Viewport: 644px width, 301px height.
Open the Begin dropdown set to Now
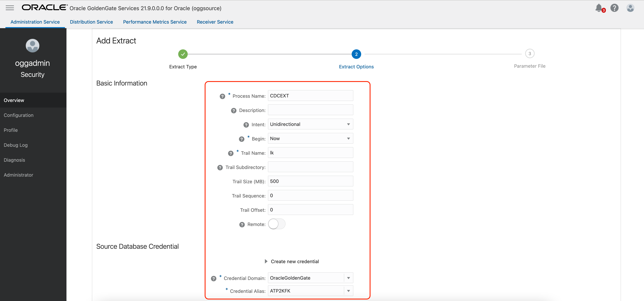(310, 139)
